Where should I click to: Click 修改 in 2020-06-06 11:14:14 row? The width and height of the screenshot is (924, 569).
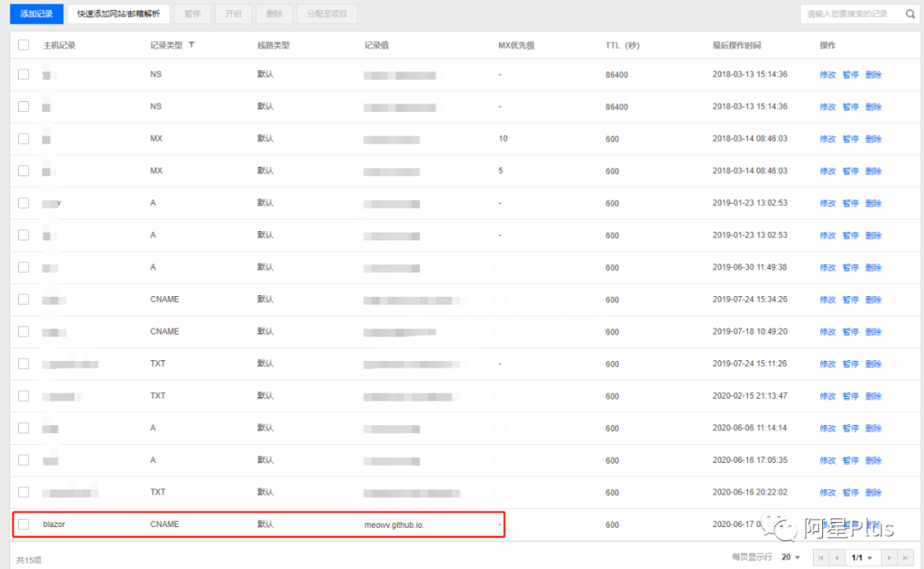point(827,428)
